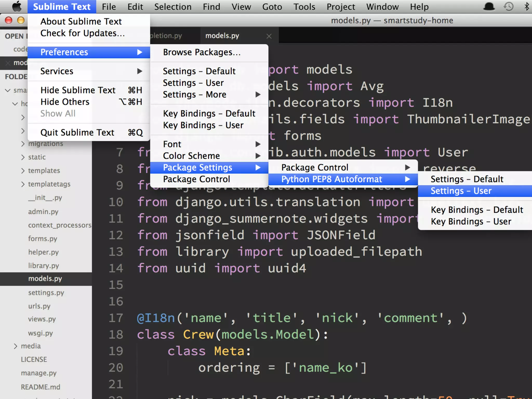Expand the Services submenu

(89, 71)
